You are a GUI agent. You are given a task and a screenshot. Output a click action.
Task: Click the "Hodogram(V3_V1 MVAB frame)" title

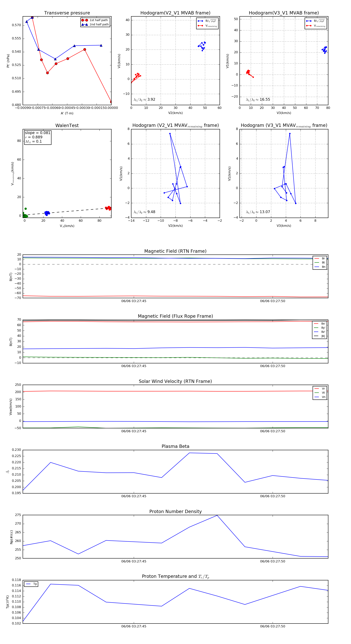click(x=284, y=13)
